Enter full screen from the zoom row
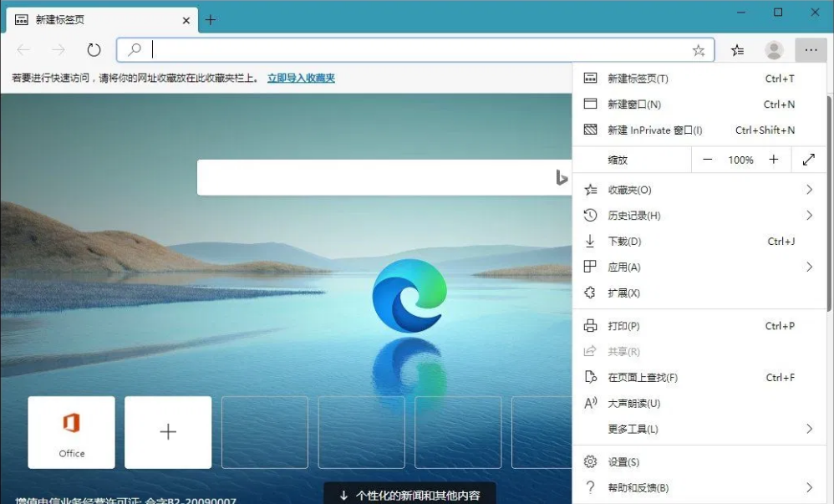This screenshot has height=504, width=834. pos(808,160)
